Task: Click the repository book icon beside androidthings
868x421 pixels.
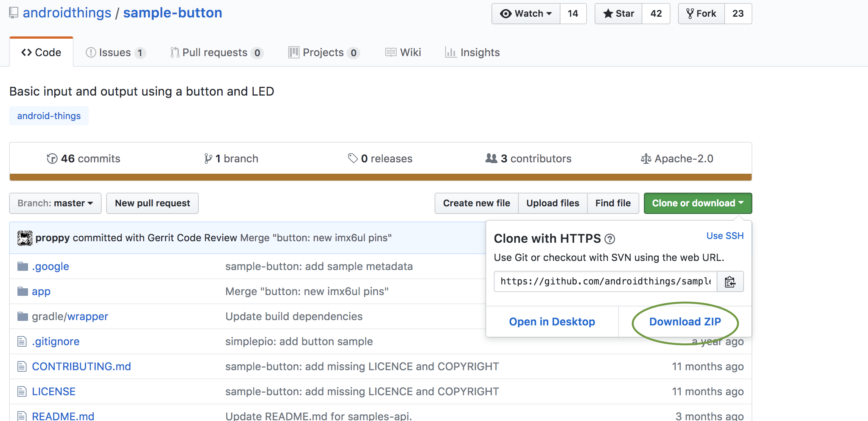Action: click(14, 13)
